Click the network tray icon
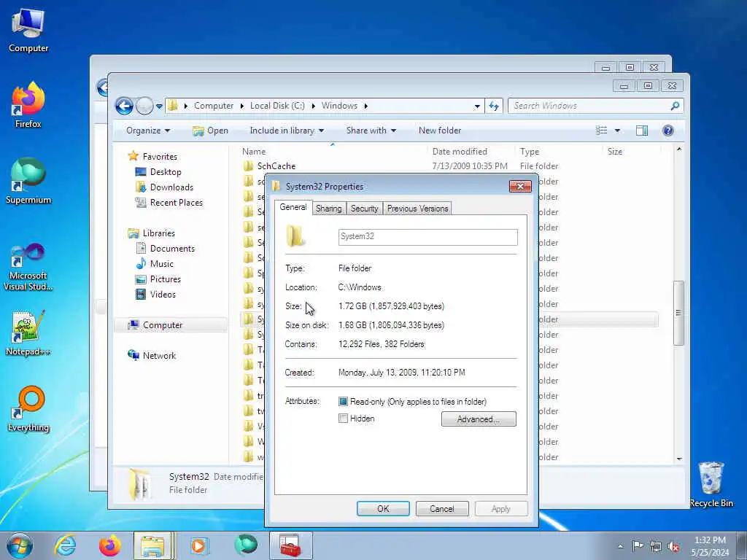The height and width of the screenshot is (560, 747). [656, 546]
